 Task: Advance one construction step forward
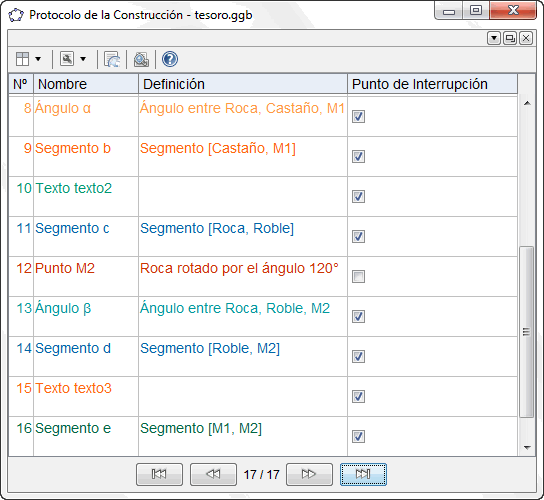tap(309, 474)
